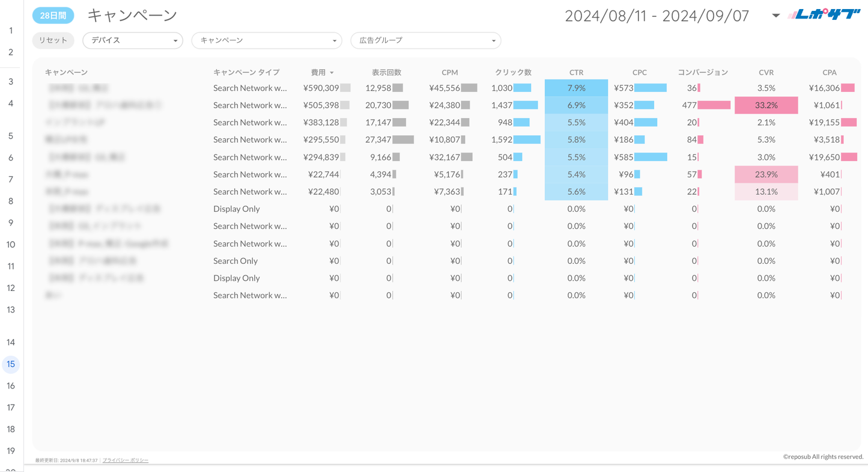Click the 7.9% CTR heatmap cell

[576, 88]
